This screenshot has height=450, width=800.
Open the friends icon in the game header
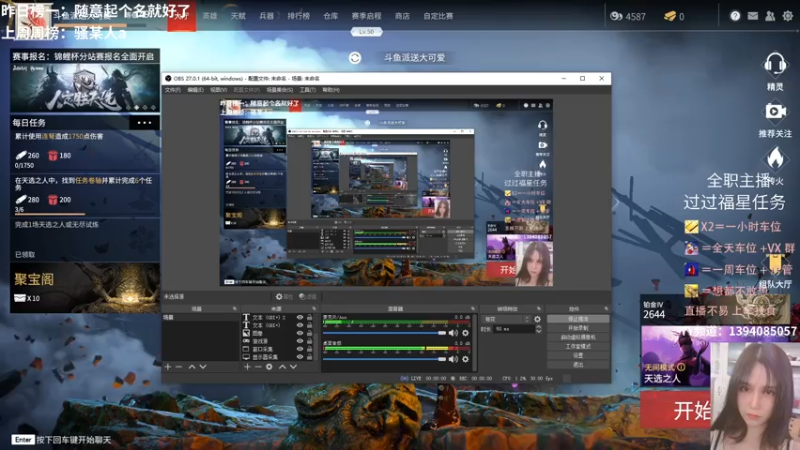coord(770,16)
